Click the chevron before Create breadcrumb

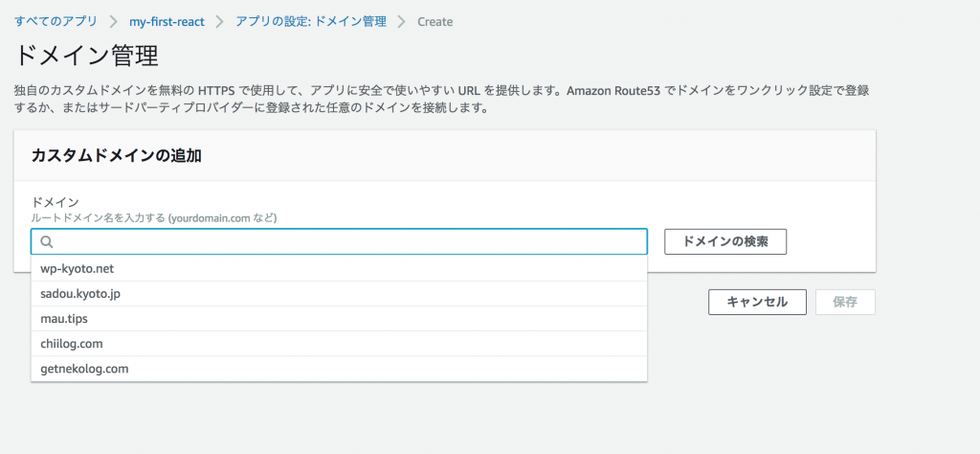[402, 22]
